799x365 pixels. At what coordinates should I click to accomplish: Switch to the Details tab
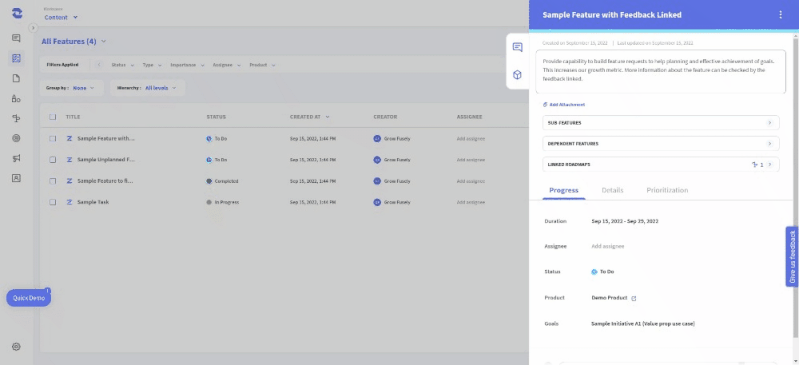coord(612,190)
